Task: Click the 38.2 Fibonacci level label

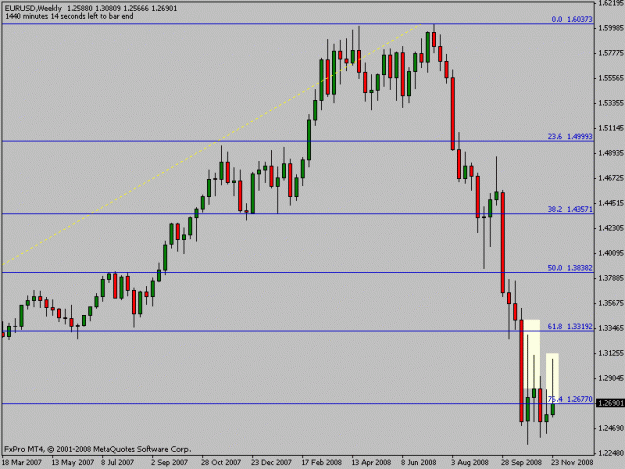Action: pos(570,209)
